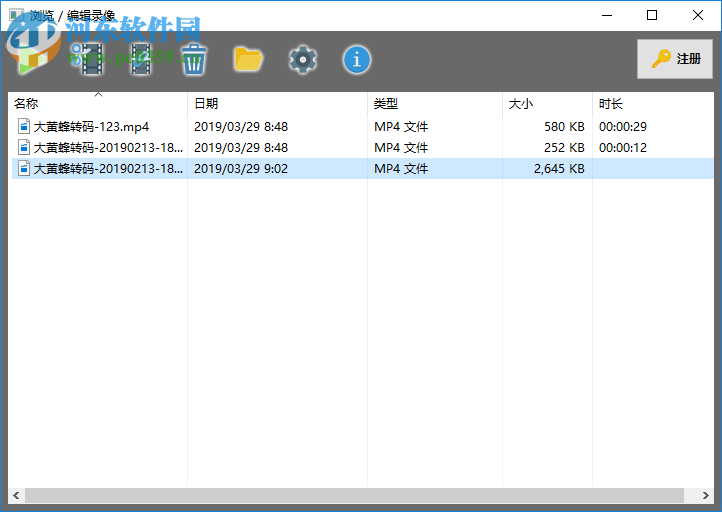Select the file name in the 2,645 KB row
This screenshot has width=722, height=512.
pos(108,169)
